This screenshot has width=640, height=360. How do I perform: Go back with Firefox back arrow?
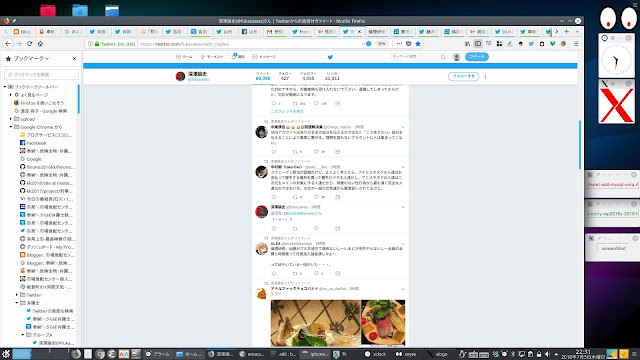(8, 44)
